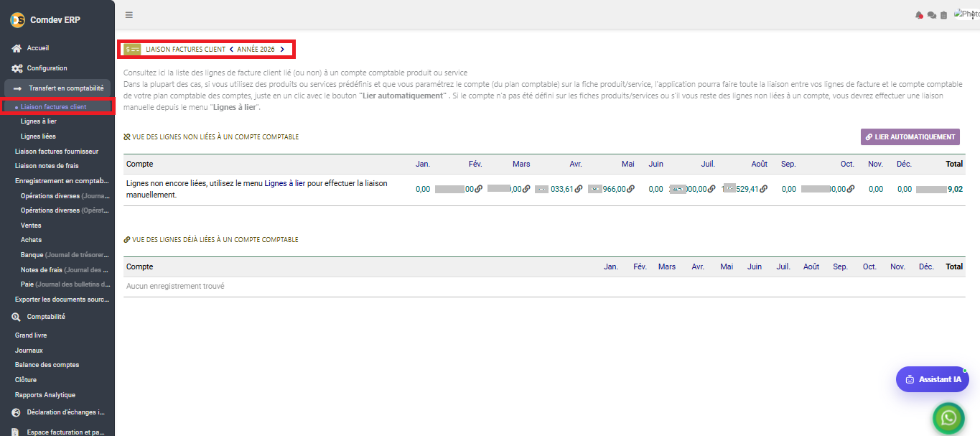Expand Déclaration d'échanges i... section

tap(66, 412)
